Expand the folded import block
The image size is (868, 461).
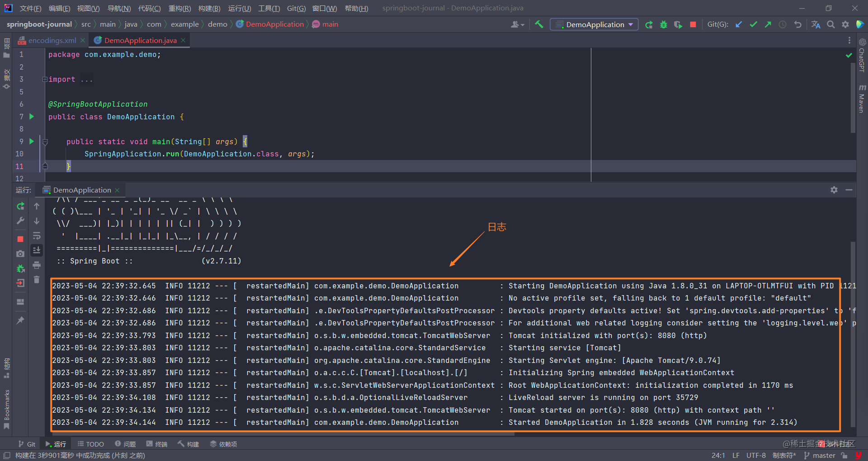pos(45,80)
